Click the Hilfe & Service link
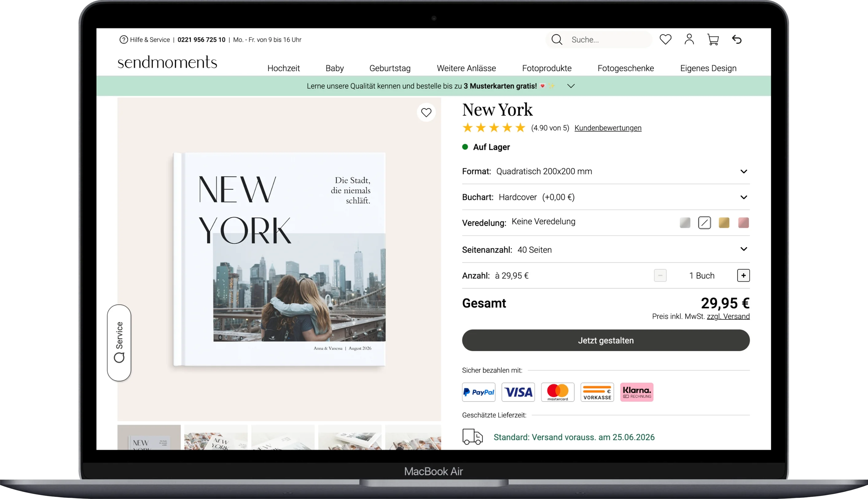Screen dimensions: 868x499 point(150,40)
